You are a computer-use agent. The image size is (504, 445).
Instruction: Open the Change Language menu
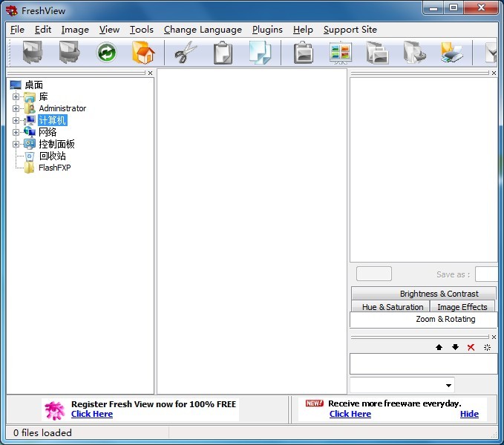point(203,30)
